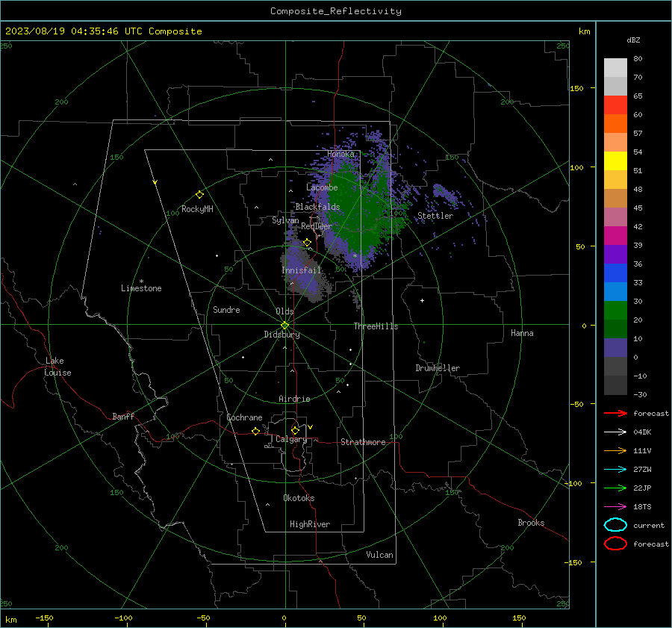Viewport: 672px width, 628px height.
Task: Click the asterisk marker above Limestone
Action: [141, 282]
